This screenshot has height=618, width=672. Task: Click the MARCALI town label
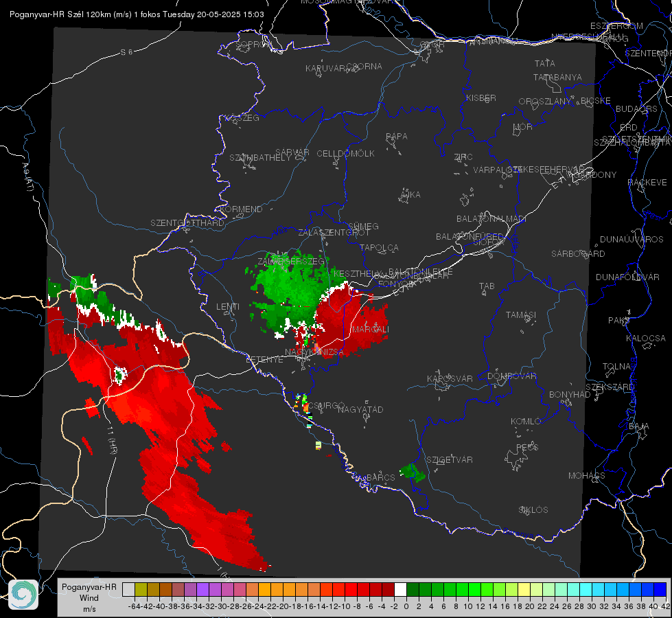pyautogui.click(x=370, y=330)
